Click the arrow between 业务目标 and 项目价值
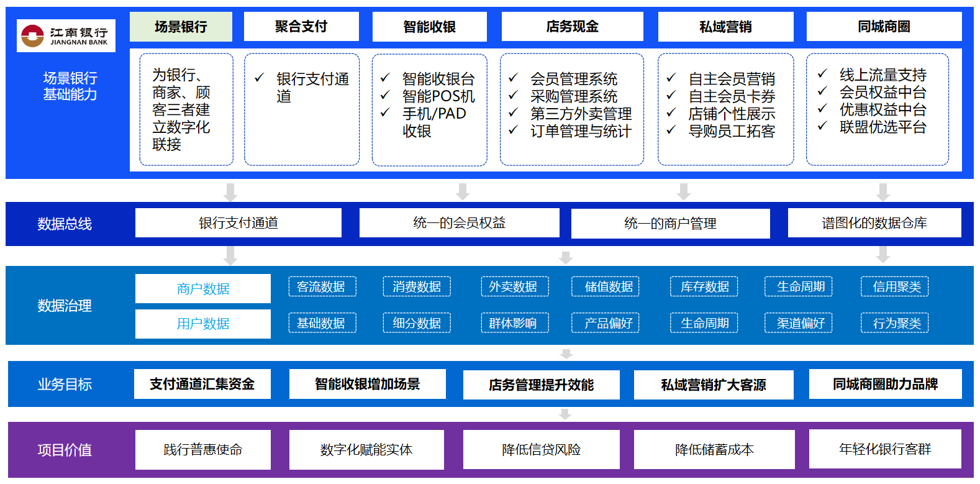The image size is (980, 484). (565, 414)
